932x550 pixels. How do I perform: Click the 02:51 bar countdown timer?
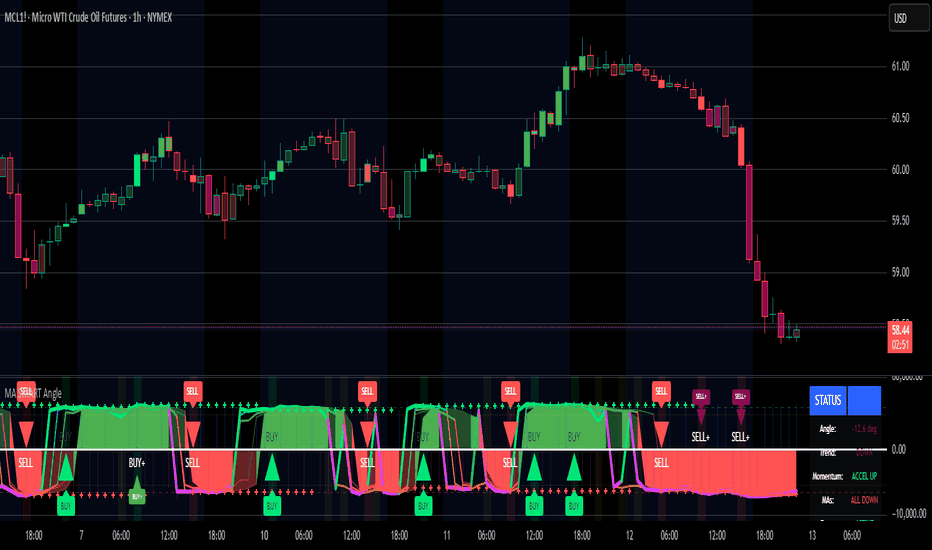click(901, 344)
